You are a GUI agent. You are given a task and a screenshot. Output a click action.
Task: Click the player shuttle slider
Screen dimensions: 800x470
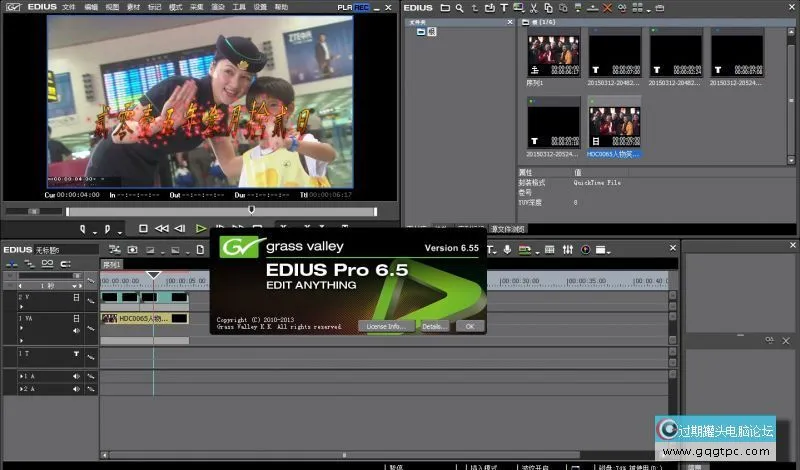point(33,211)
